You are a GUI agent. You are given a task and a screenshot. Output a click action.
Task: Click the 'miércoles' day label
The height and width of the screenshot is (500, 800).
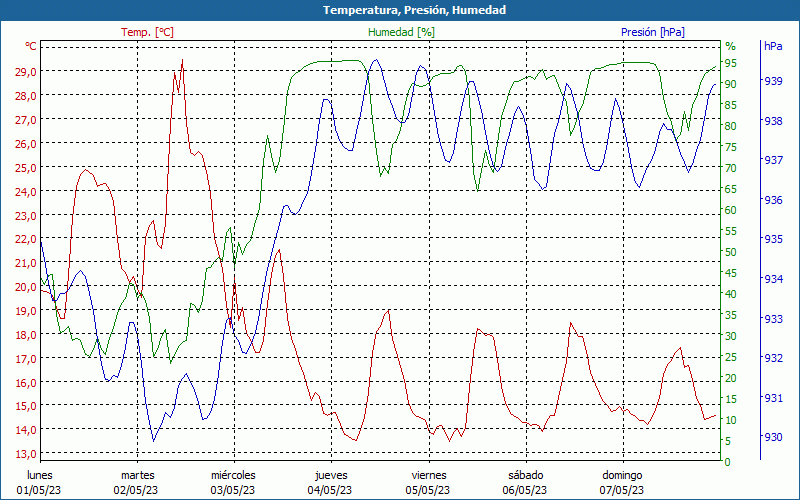click(x=233, y=475)
